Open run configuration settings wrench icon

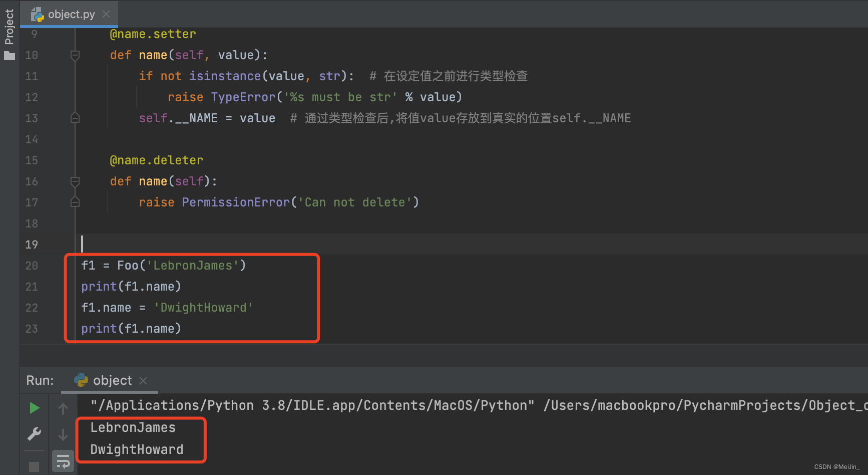pos(34,434)
